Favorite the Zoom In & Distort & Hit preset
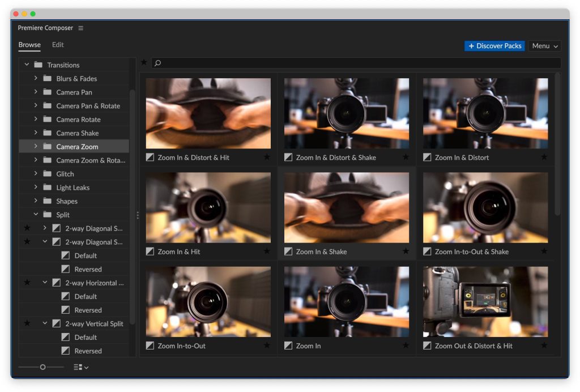 (267, 157)
